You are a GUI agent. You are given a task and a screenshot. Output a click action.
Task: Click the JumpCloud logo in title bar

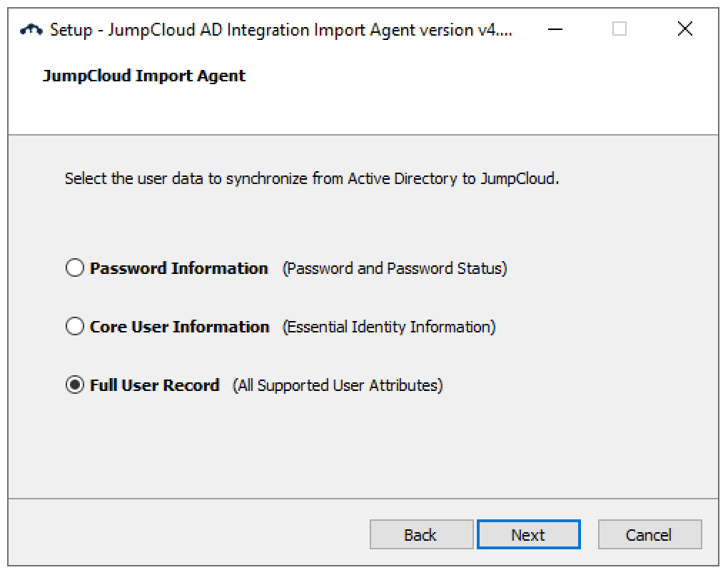tap(31, 30)
